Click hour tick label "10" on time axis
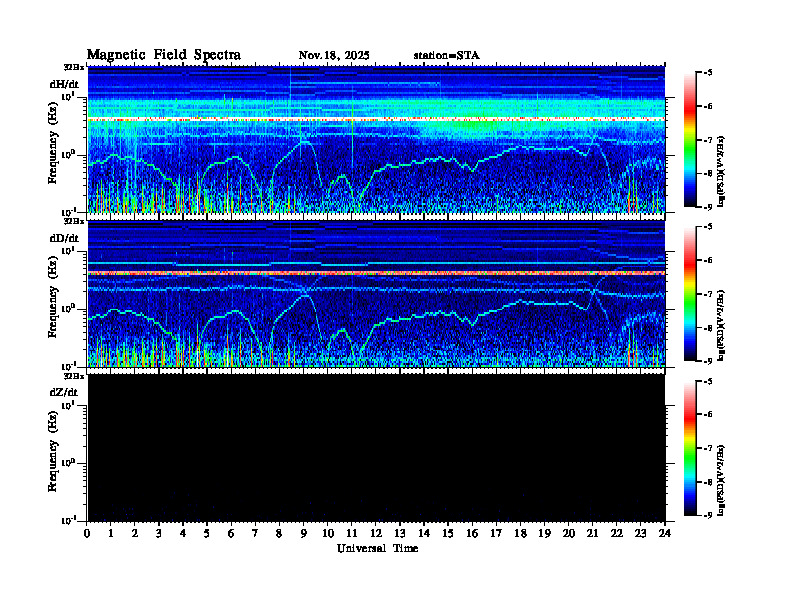 [328, 534]
